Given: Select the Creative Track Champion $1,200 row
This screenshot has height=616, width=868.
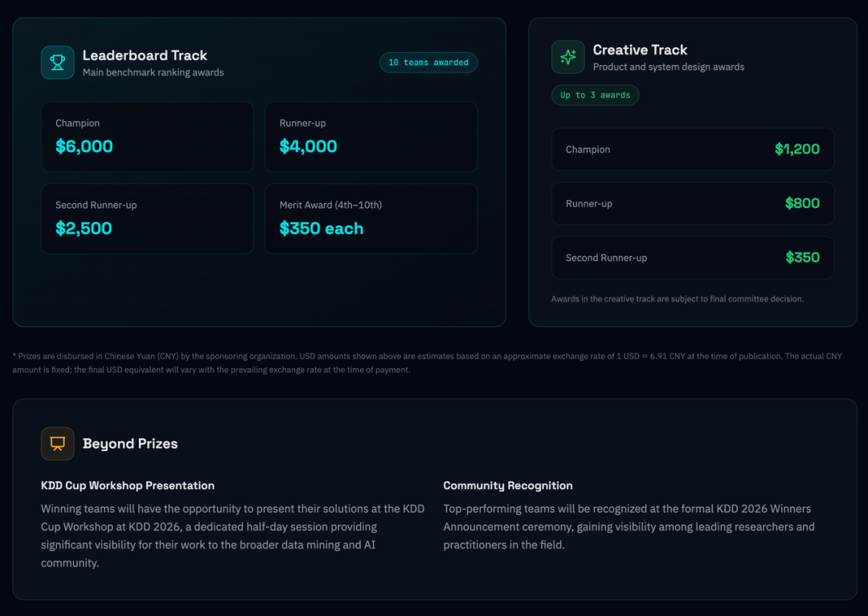Looking at the screenshot, I should [x=692, y=149].
